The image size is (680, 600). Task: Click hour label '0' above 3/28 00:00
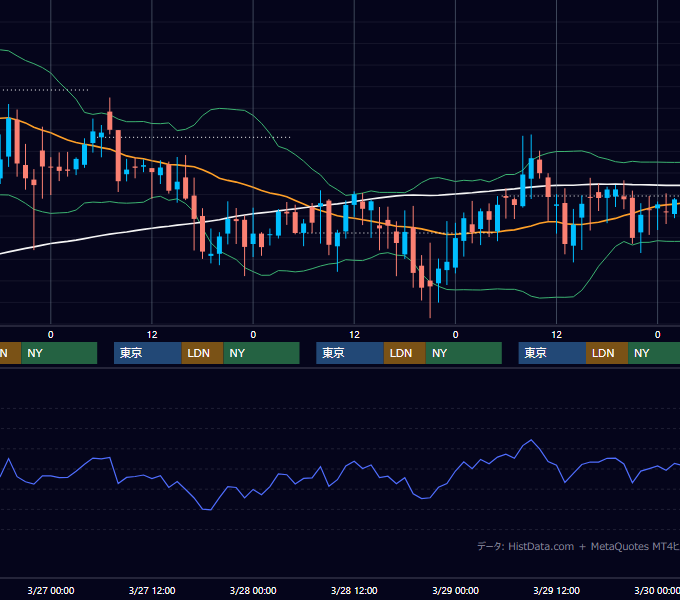[253, 335]
